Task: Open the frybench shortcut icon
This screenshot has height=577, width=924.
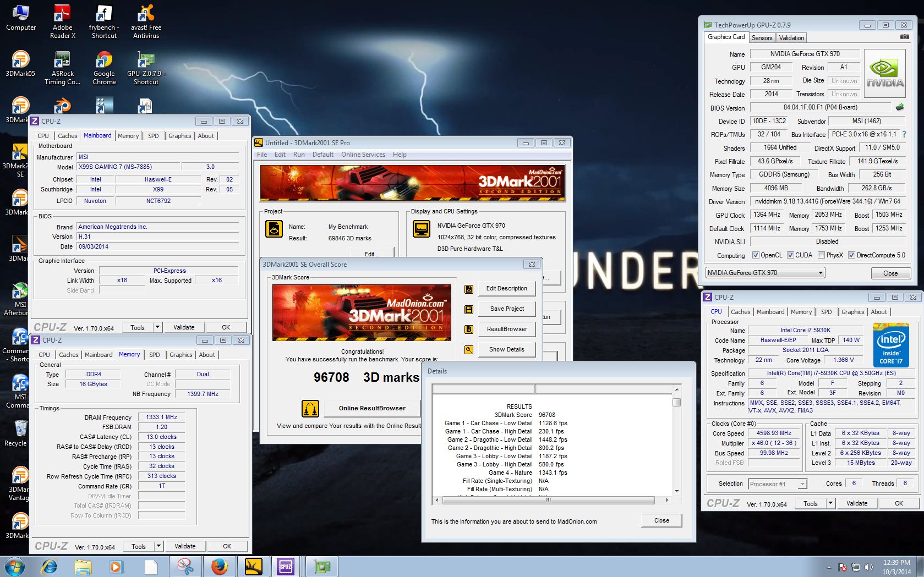Action: [x=104, y=21]
